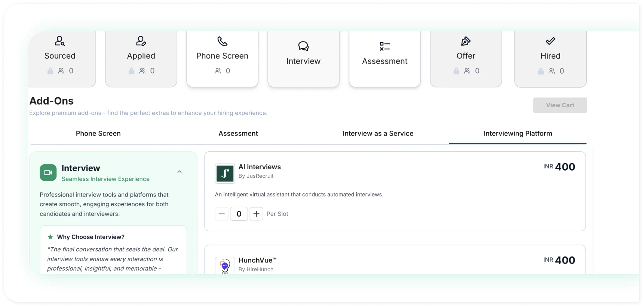
Task: Open the Offer pipeline stage label
Action: coord(466,56)
